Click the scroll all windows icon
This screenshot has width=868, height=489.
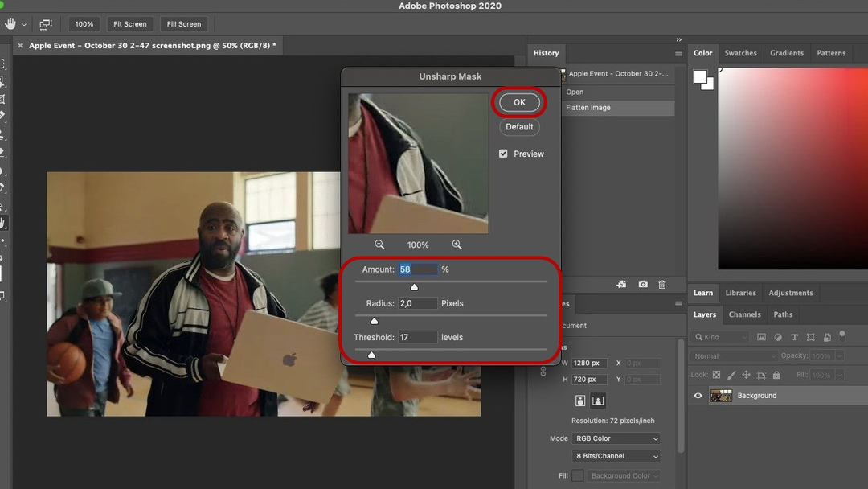tap(46, 24)
